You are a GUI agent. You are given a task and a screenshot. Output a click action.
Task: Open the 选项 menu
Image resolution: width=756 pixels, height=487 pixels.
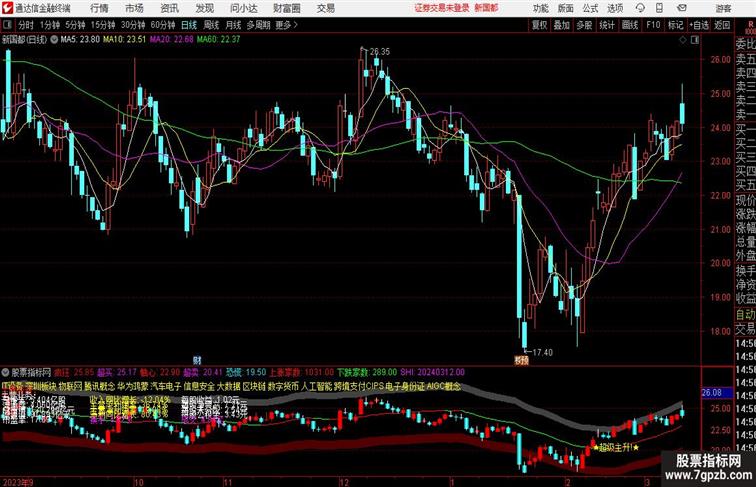click(615, 8)
